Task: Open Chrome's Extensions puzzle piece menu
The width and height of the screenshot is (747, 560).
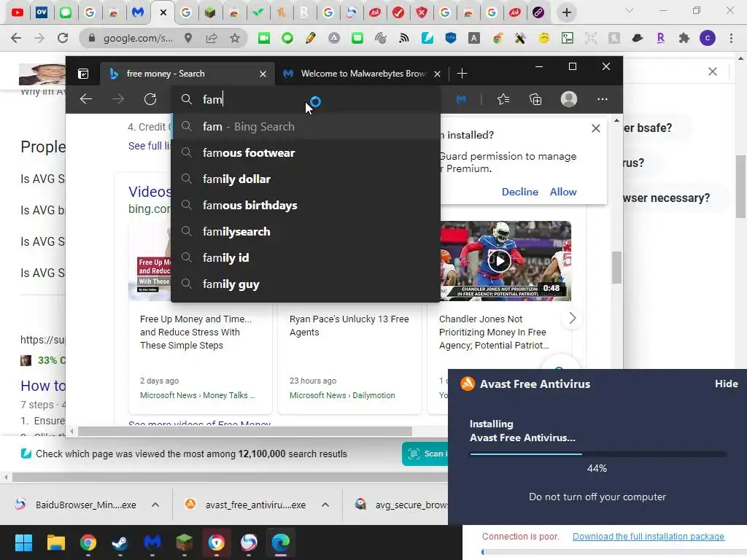Action: (x=684, y=38)
